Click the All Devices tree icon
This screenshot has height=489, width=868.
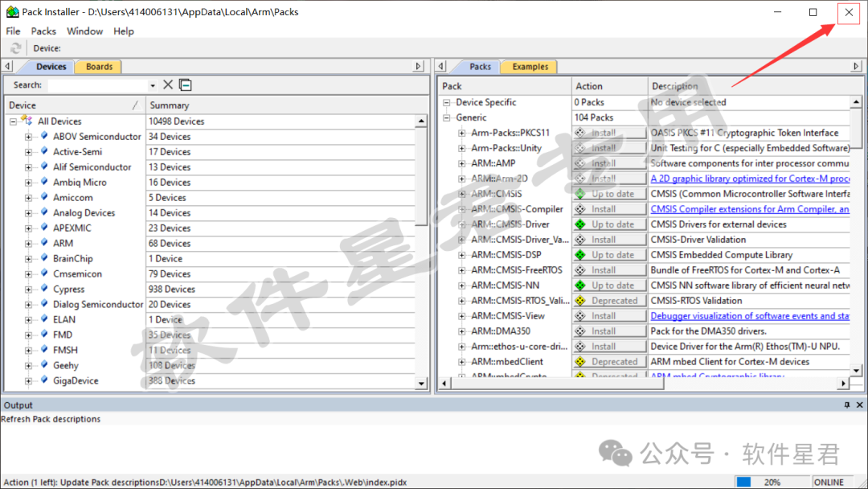27,120
